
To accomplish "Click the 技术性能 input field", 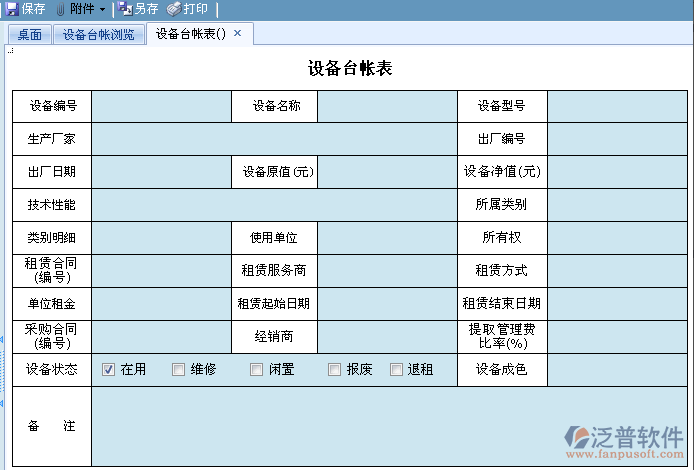I will [274, 205].
